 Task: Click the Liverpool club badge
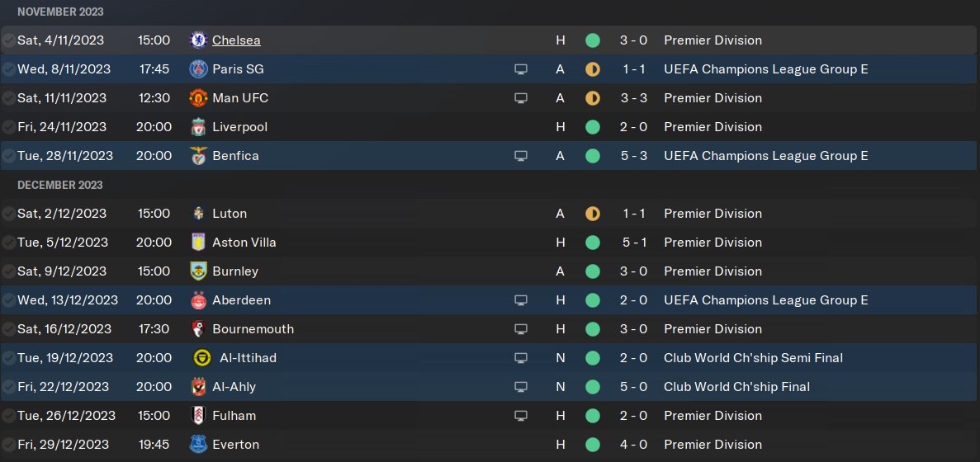pos(198,127)
